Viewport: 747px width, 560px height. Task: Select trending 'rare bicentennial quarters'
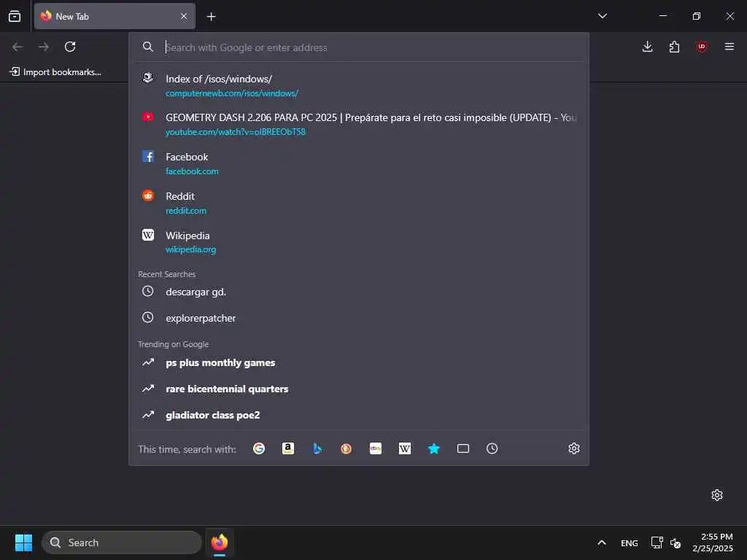(359, 389)
